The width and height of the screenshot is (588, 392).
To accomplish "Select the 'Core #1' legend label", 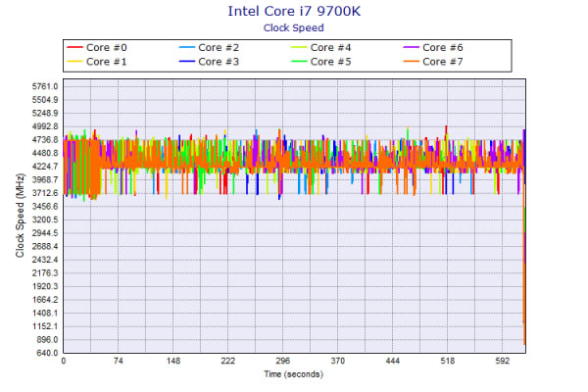I will coord(107,62).
